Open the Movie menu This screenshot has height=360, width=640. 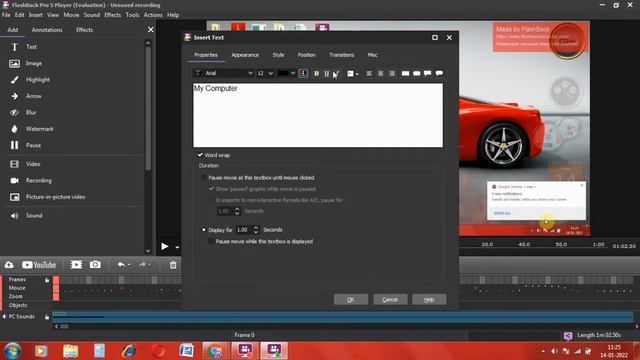click(71, 15)
